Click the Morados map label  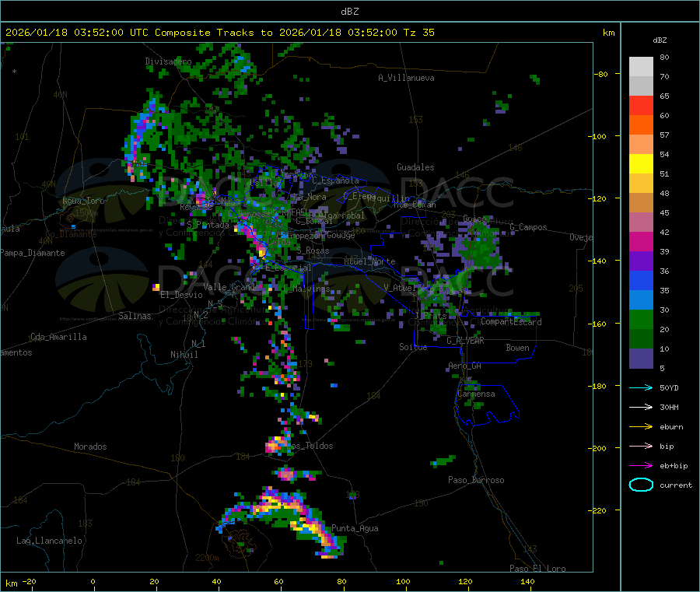pos(90,447)
